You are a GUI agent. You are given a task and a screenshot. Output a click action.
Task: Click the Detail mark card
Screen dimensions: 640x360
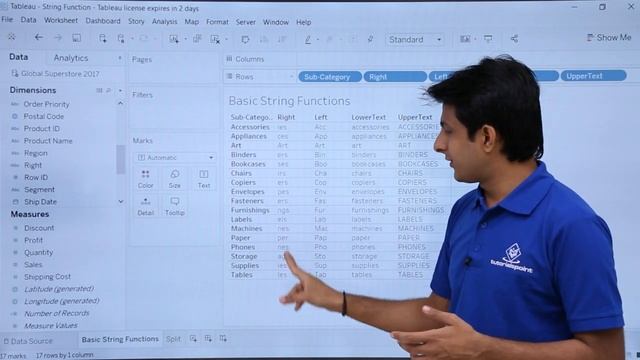pos(145,206)
